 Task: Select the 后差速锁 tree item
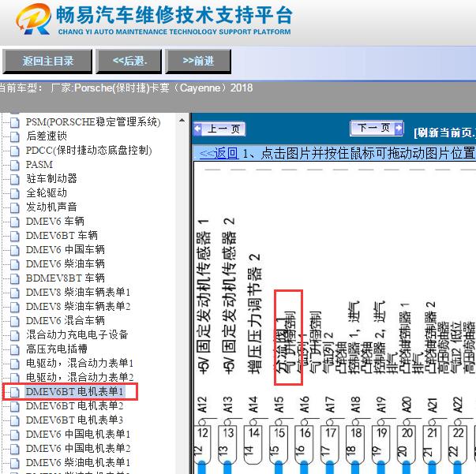(x=47, y=136)
